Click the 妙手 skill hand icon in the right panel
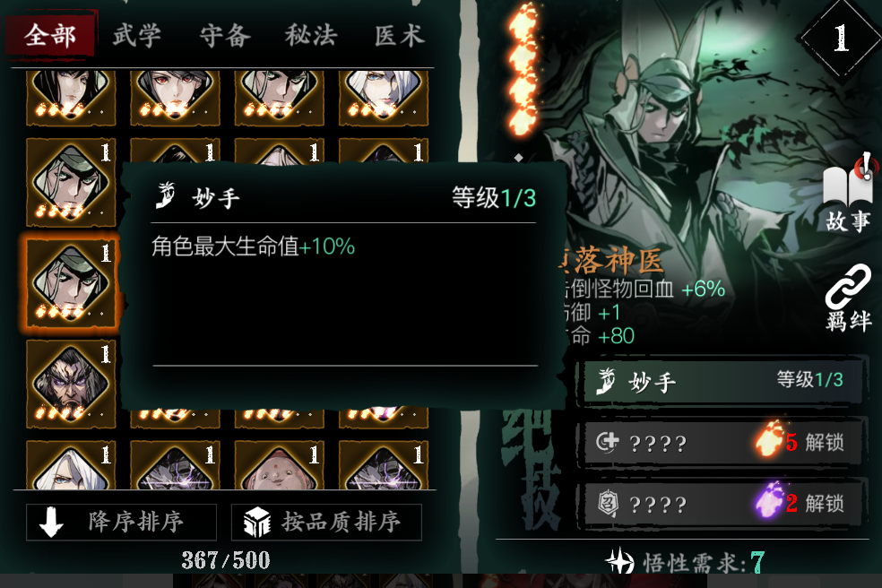 (x=606, y=382)
